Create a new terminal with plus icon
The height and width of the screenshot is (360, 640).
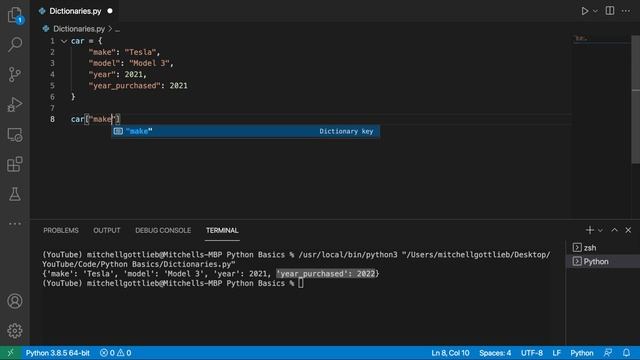click(x=589, y=230)
